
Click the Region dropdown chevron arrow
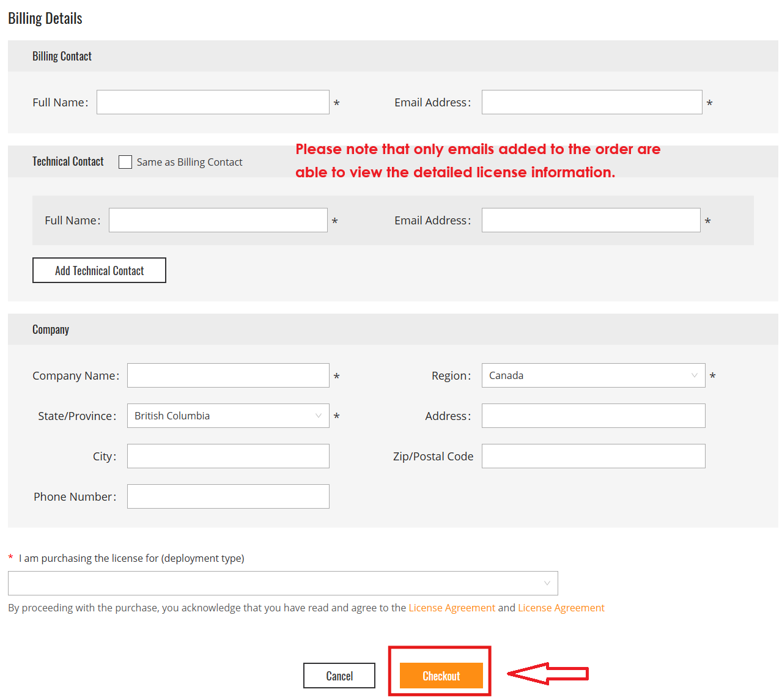[x=694, y=375]
